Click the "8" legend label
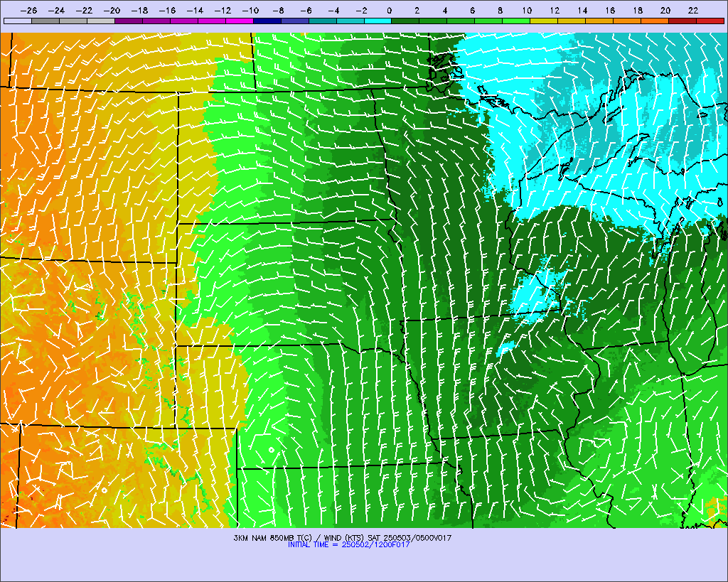Viewport: 728px width, 582px height. [x=500, y=10]
